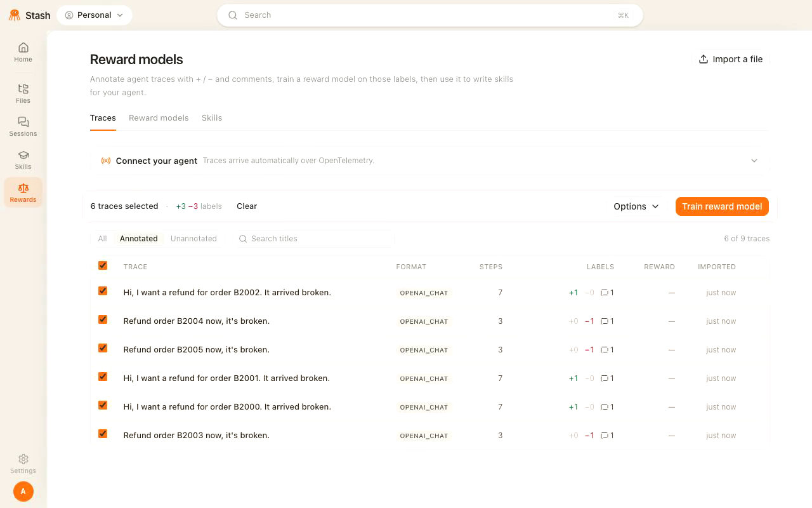
Task: Click the STEPS column header
Action: pyautogui.click(x=491, y=267)
